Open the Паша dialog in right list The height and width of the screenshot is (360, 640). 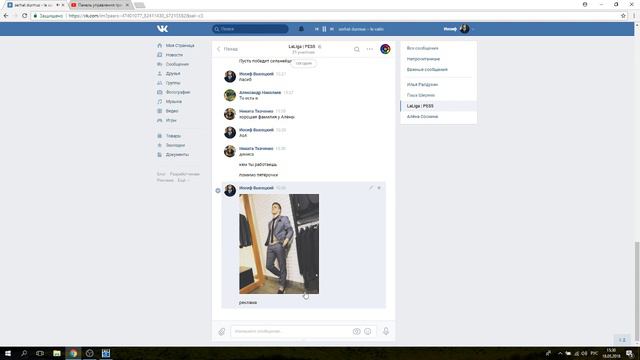coord(421,95)
